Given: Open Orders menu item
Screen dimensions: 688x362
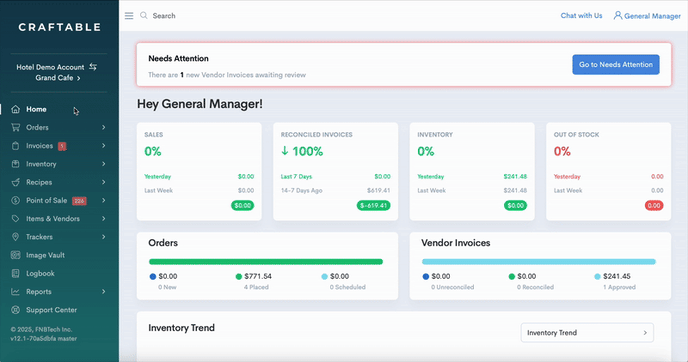Looking at the screenshot, I should pos(37,127).
